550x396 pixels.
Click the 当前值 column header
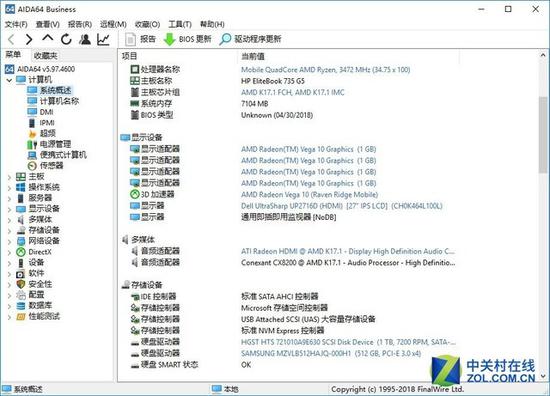pyautogui.click(x=253, y=56)
